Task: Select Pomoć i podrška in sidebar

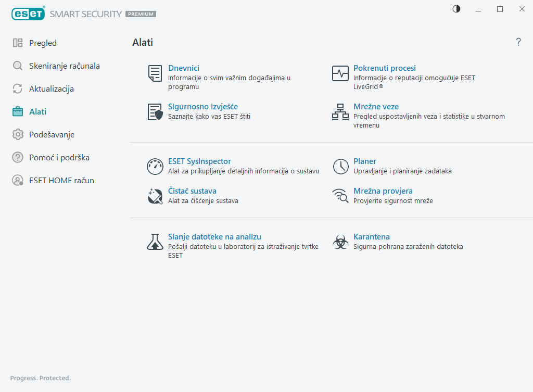Action: [56, 158]
